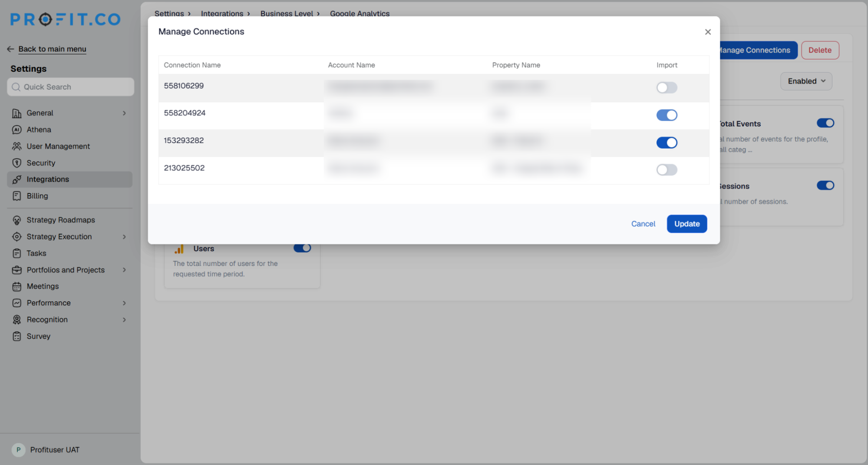
Task: Click the Survey clipboard icon
Action: pos(17,336)
